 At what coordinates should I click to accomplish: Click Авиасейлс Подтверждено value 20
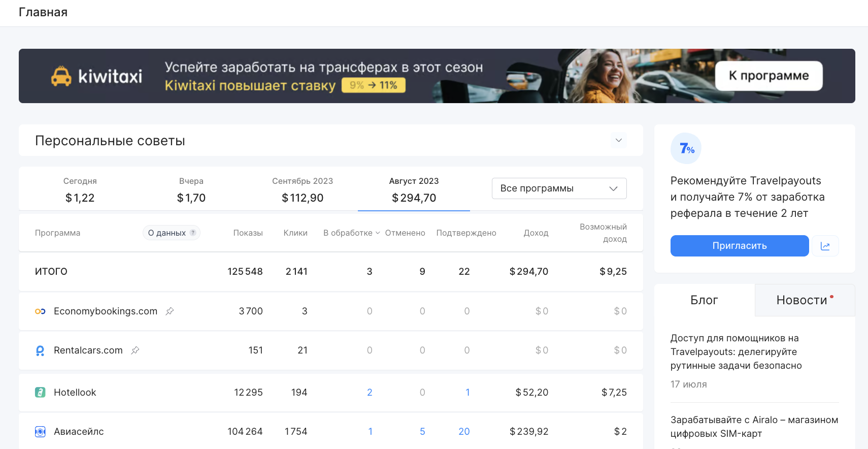(464, 432)
